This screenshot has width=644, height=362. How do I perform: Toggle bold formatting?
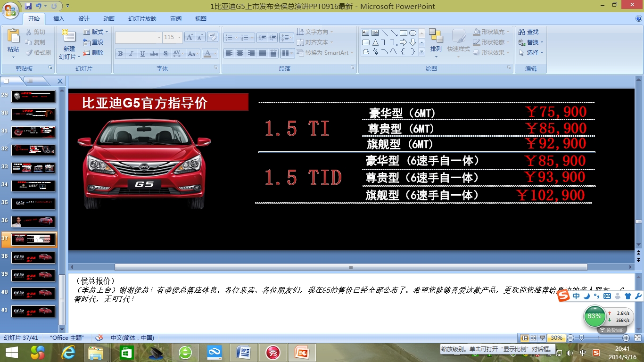point(121,54)
